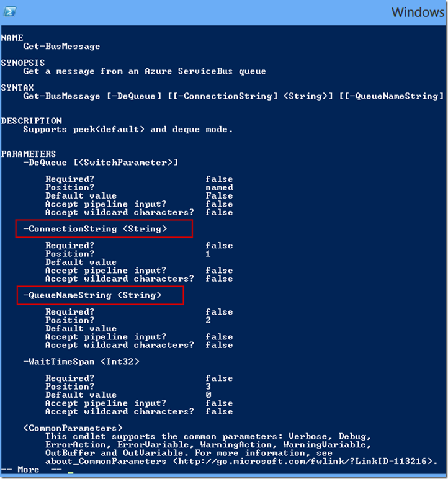Image resolution: width=448 pixels, height=479 pixels.
Task: Open the go.microsoft.com fwlink URL
Action: [305, 462]
